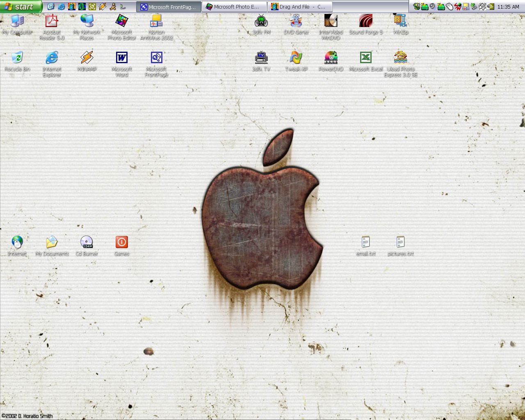Image resolution: width=525 pixels, height=420 pixels.
Task: Click AIM running man quick launch icon
Action: (x=112, y=7)
